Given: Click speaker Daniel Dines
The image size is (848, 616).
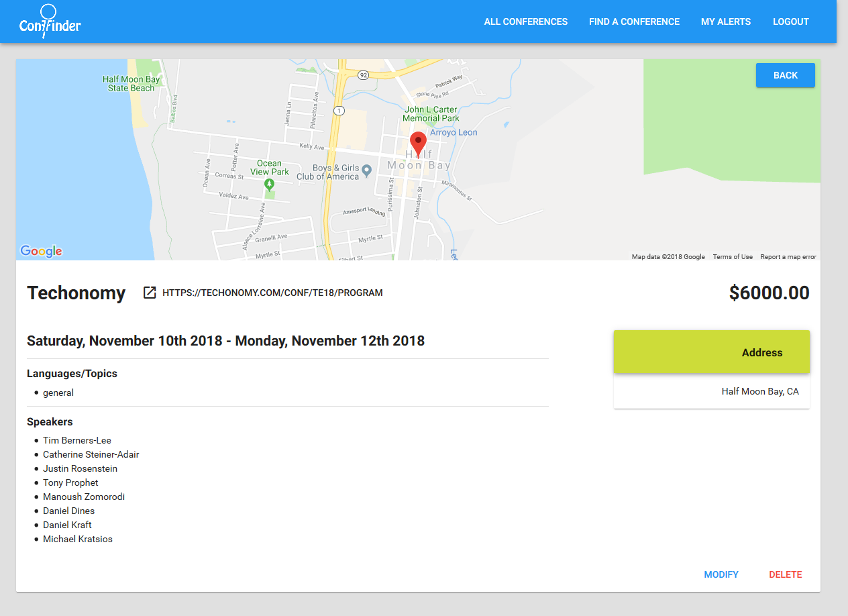Looking at the screenshot, I should tap(69, 511).
